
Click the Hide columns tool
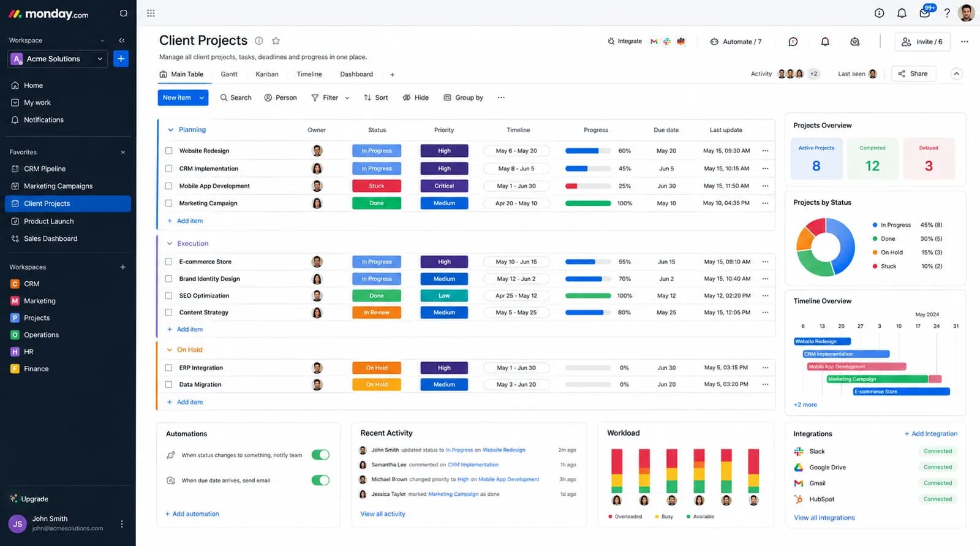tap(415, 97)
